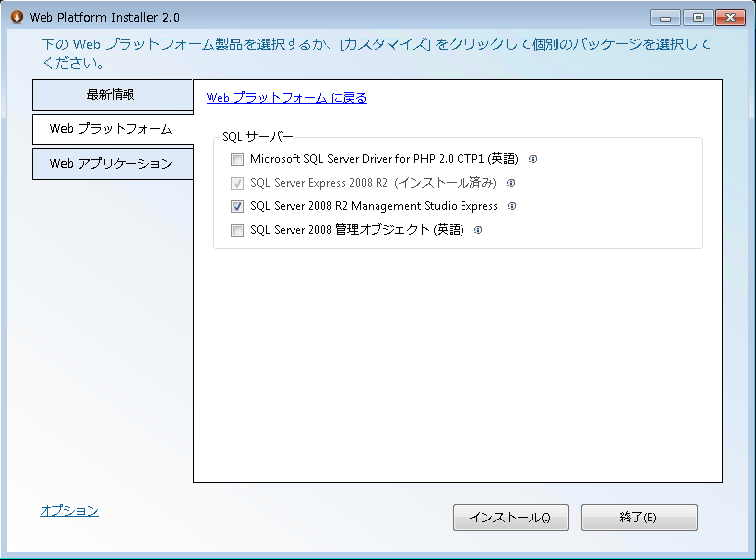This screenshot has width=756, height=560.
Task: Maximize the Web Platform Installer window
Action: click(698, 18)
